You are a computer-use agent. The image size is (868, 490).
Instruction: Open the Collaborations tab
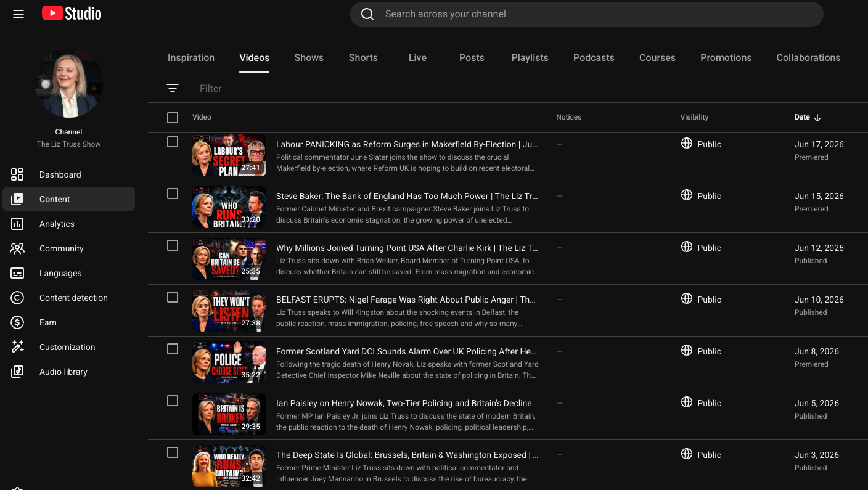tap(808, 57)
